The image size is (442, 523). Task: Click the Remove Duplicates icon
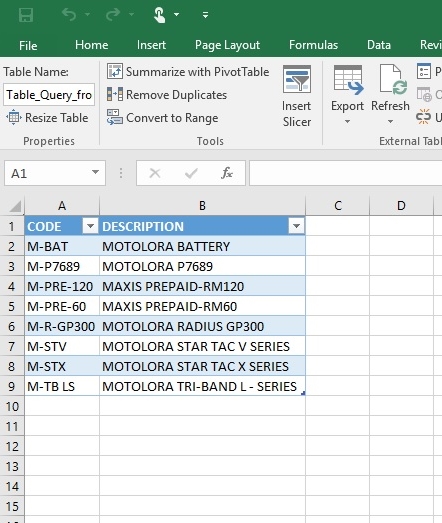click(115, 94)
